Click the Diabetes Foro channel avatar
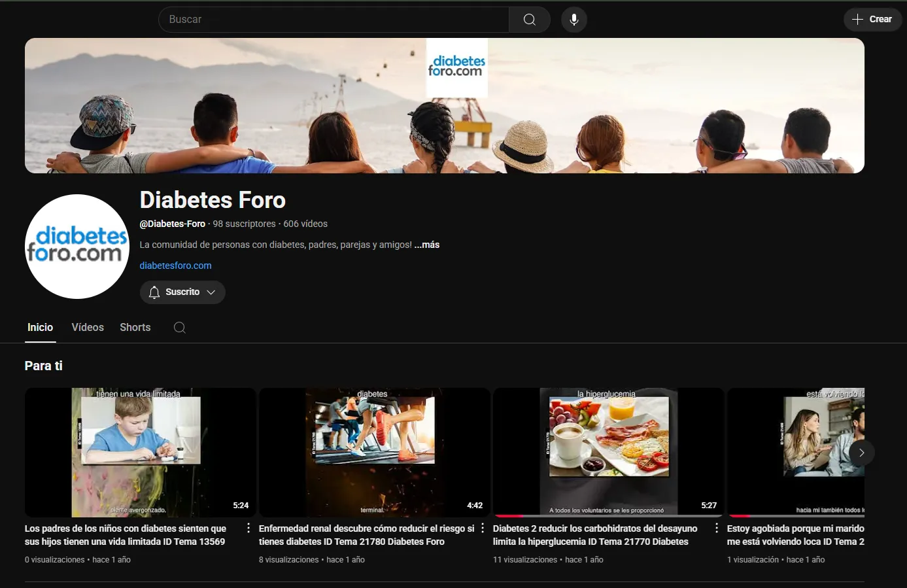Image resolution: width=907 pixels, height=588 pixels. (77, 247)
